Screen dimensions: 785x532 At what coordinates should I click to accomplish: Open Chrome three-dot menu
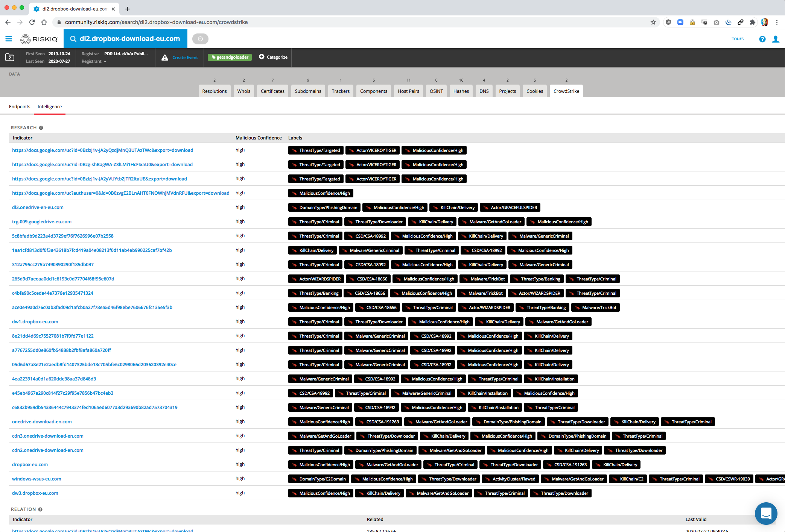tap(777, 22)
